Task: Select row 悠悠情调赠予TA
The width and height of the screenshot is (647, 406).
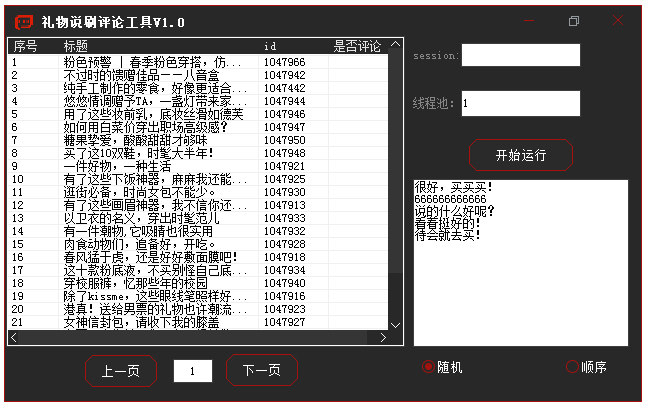Action: point(198,101)
